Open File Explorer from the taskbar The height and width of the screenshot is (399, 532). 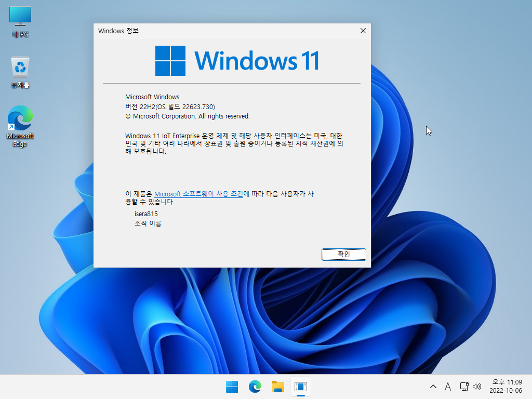(278, 387)
